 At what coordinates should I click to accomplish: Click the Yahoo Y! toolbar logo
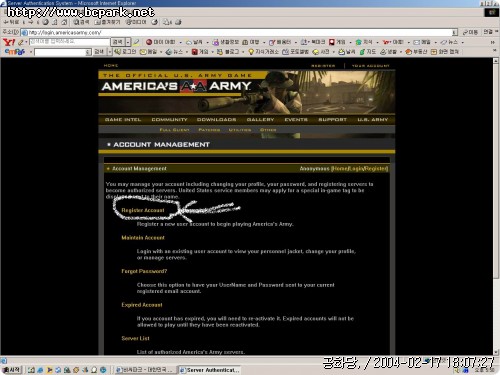[x=9, y=42]
